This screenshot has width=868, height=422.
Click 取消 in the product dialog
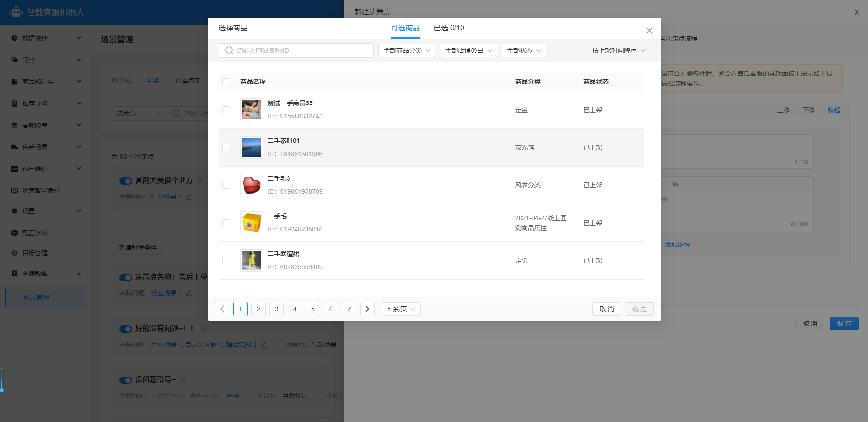[607, 309]
